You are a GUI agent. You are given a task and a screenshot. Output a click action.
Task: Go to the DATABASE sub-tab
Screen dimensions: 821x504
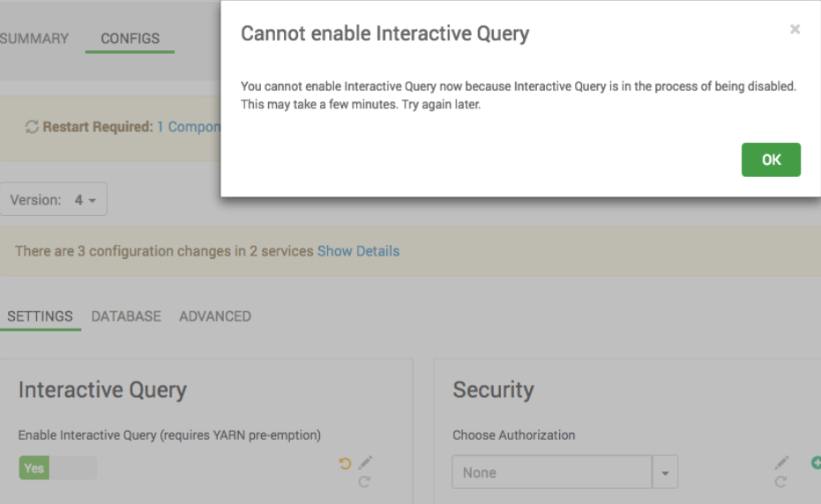point(126,316)
